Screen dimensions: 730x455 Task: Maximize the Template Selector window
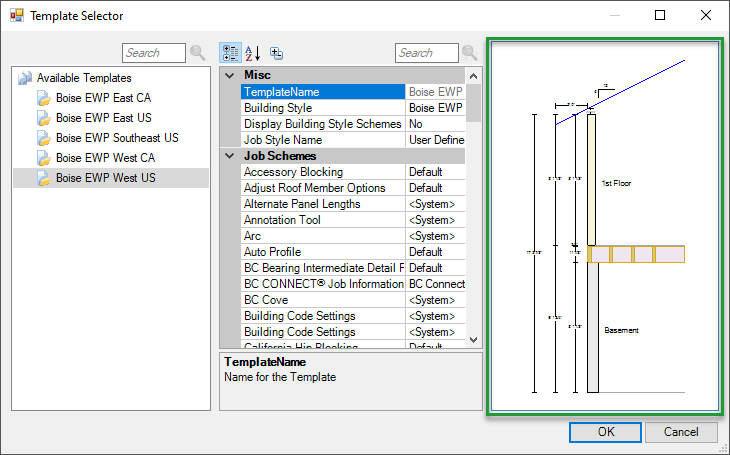point(660,15)
